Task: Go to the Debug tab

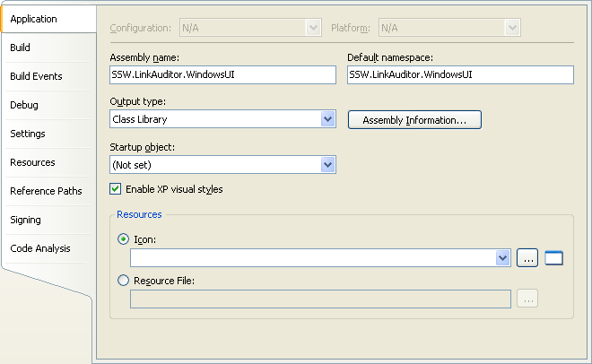Action: (24, 105)
